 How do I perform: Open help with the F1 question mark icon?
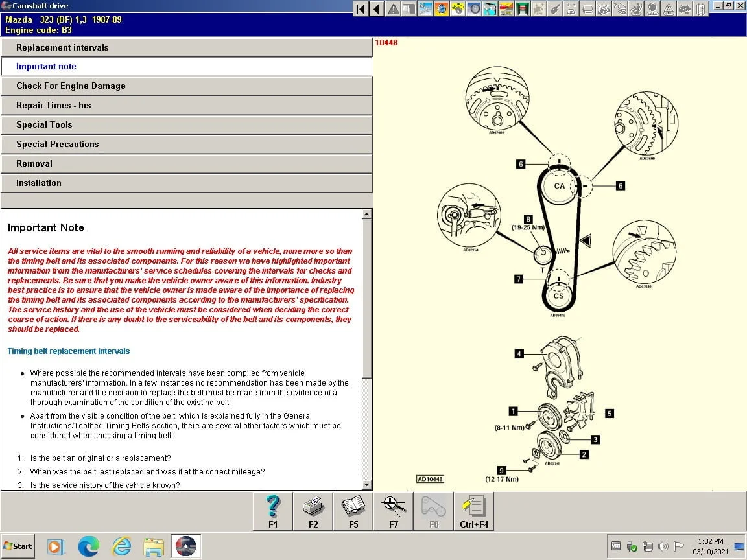click(x=273, y=510)
